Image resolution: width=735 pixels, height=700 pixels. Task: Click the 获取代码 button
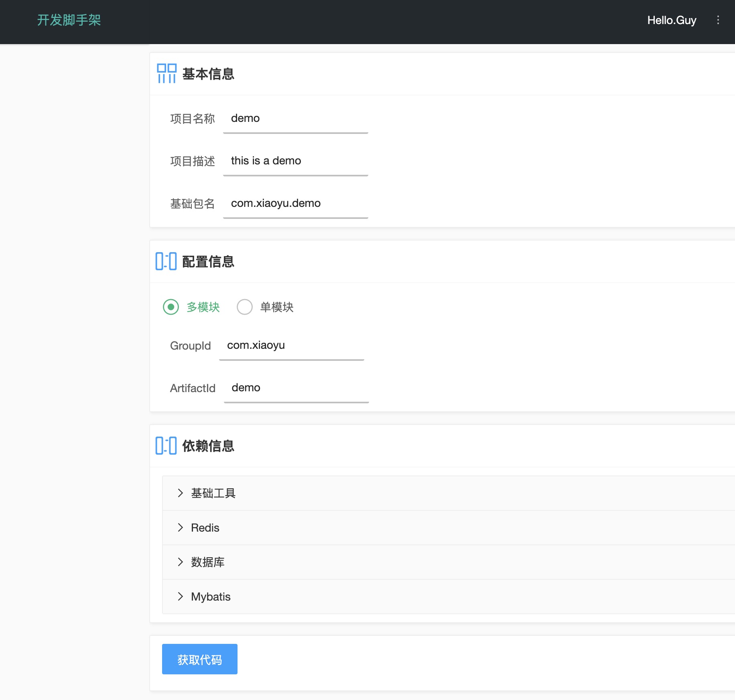200,659
